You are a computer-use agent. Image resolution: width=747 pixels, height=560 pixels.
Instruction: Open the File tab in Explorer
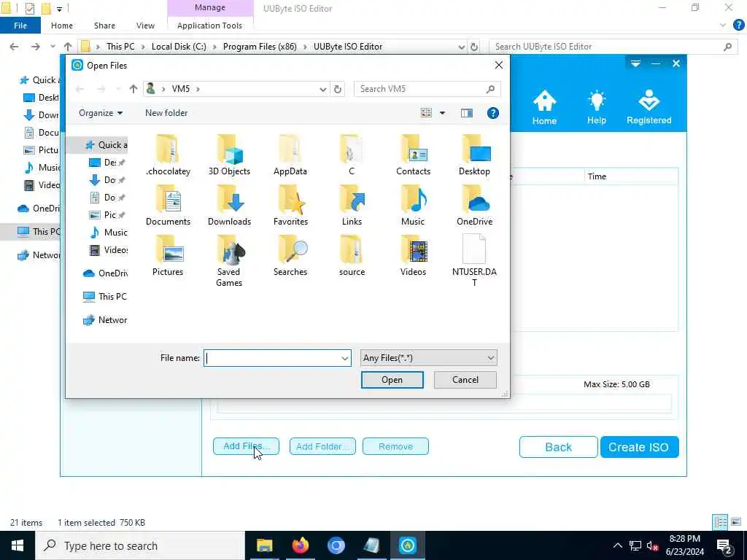tap(20, 26)
